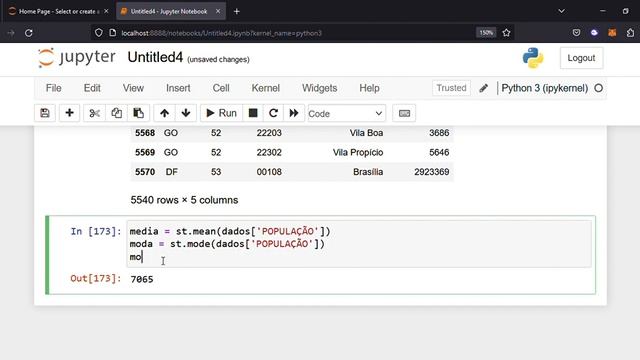640x360 pixels.
Task: Click inside the In [173] code cell
Action: click(359, 244)
